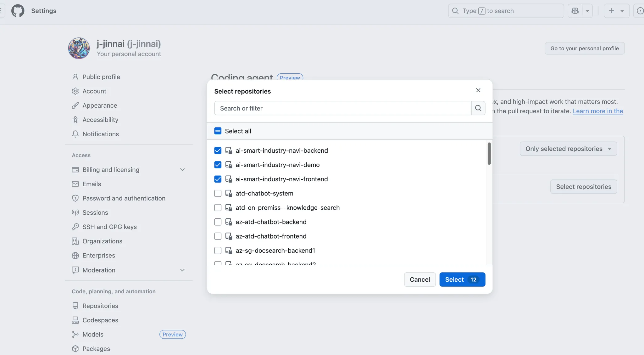Expand the Billing and licensing section
644x355 pixels.
pos(182,169)
